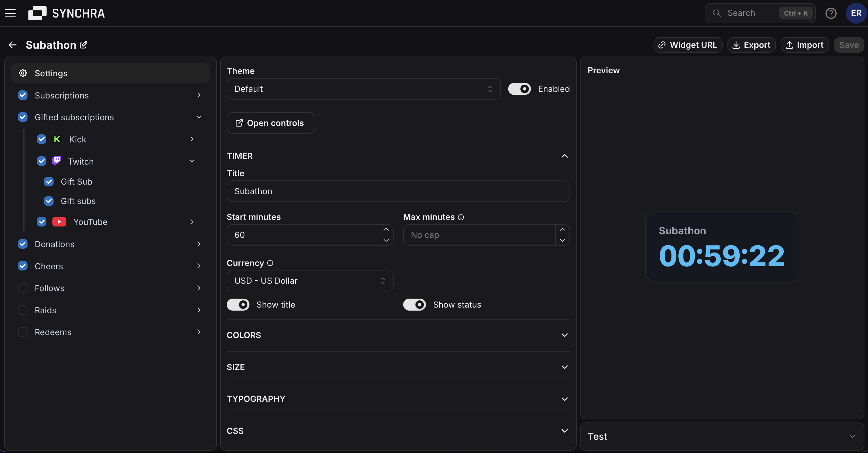The width and height of the screenshot is (868, 453).
Task: Click the Settings gear icon
Action: [x=22, y=73]
